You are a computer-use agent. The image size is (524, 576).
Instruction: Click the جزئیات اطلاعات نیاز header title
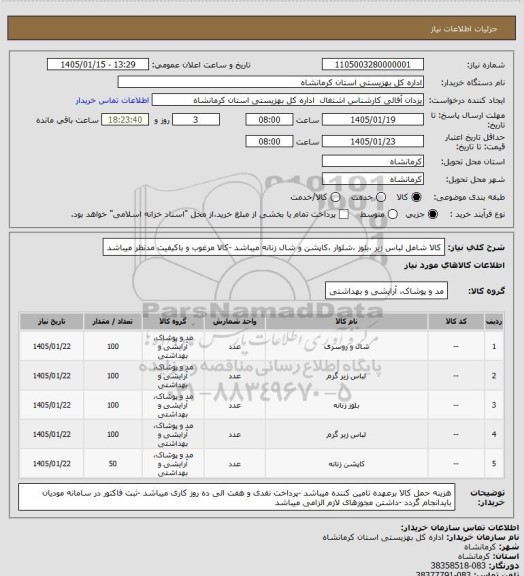[x=464, y=29]
